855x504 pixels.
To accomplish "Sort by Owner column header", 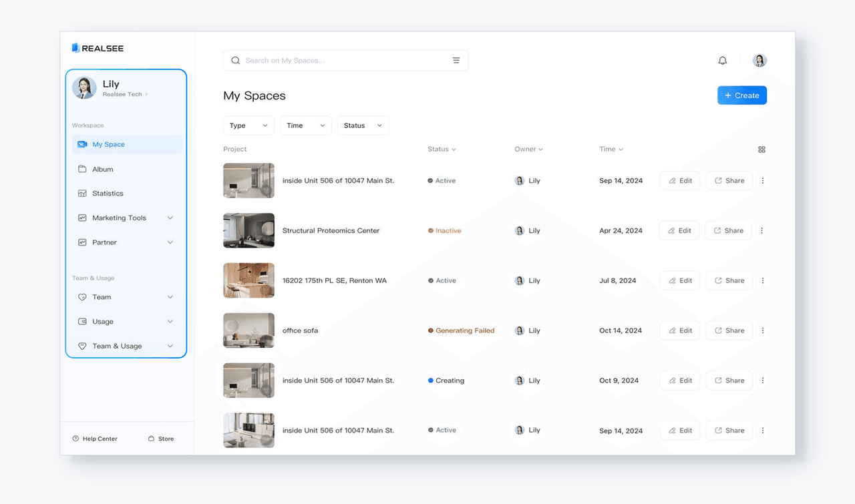I will click(x=528, y=150).
